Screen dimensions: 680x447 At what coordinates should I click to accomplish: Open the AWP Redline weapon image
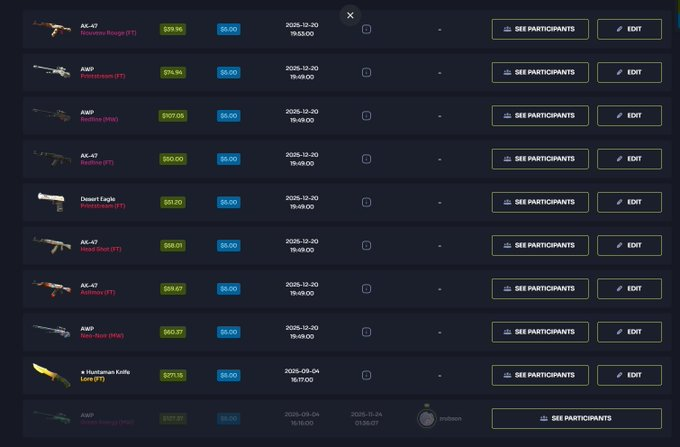[52, 115]
